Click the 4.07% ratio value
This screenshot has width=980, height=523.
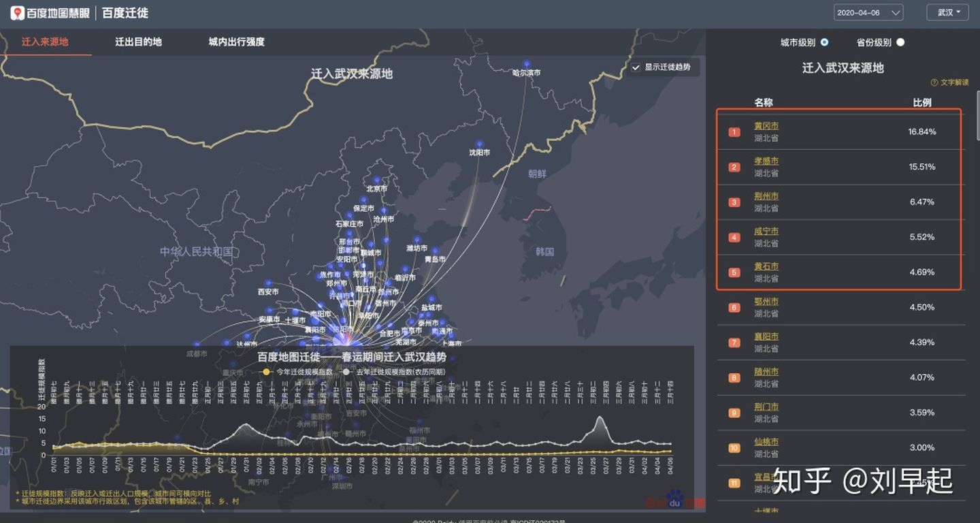922,377
